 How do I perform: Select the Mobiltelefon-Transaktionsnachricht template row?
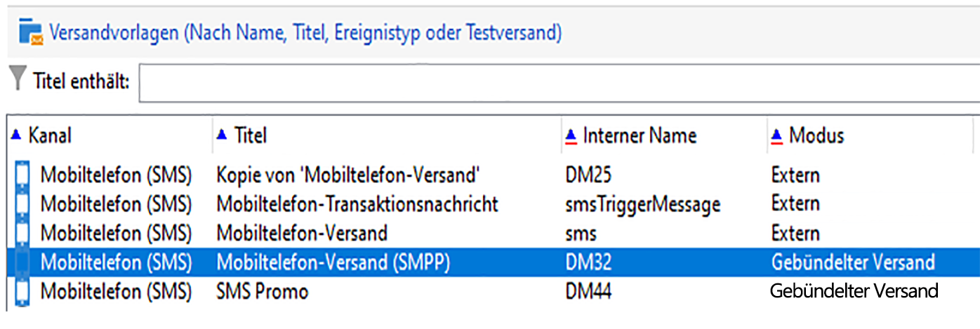coord(357,204)
